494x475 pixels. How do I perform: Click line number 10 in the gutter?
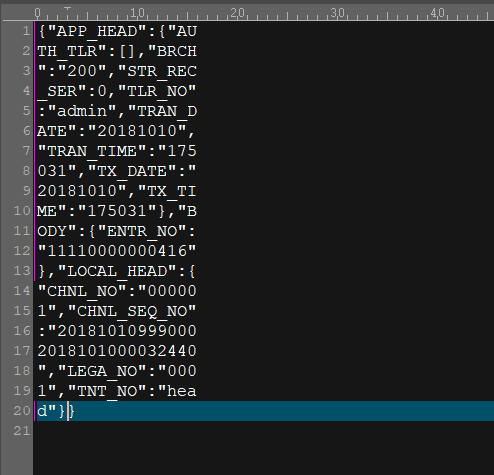22,211
